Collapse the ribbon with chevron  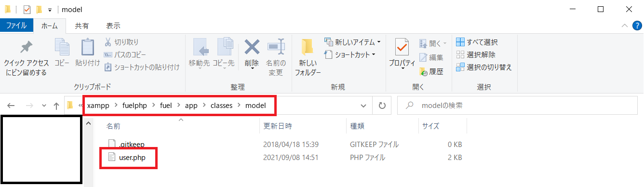[x=625, y=26]
